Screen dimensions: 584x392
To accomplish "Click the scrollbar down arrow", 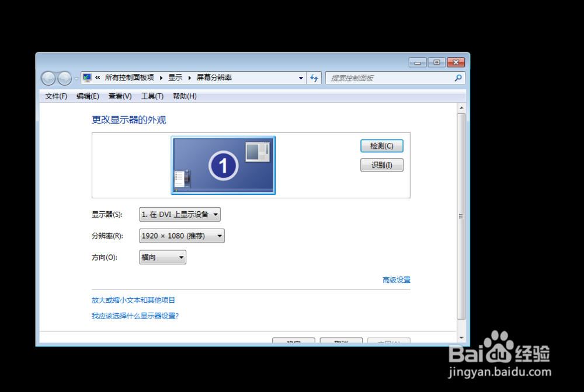I will tap(461, 338).
